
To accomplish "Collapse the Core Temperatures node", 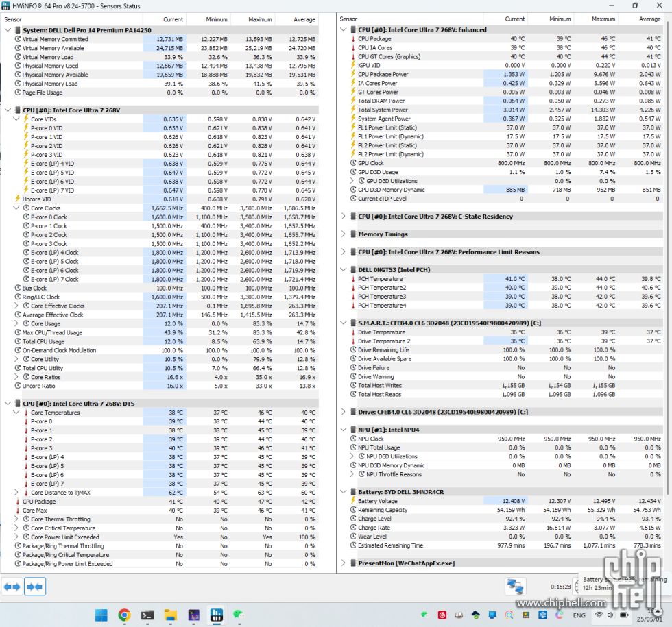I will click(x=16, y=413).
